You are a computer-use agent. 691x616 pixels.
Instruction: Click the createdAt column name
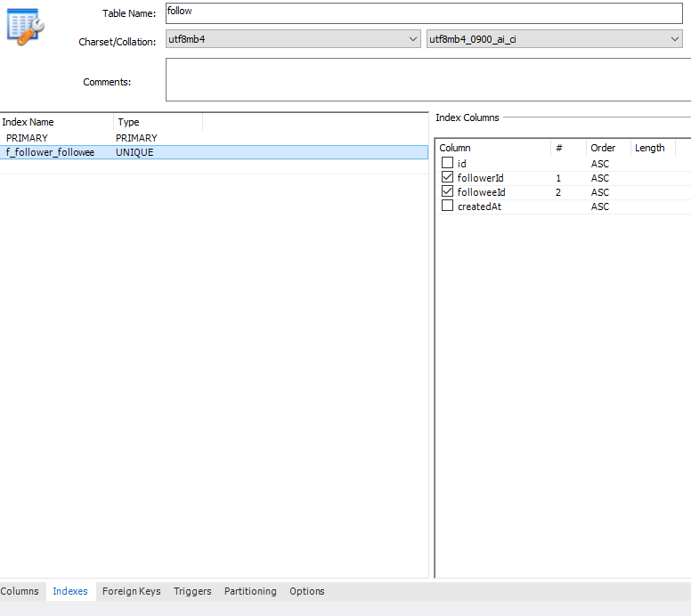click(479, 207)
